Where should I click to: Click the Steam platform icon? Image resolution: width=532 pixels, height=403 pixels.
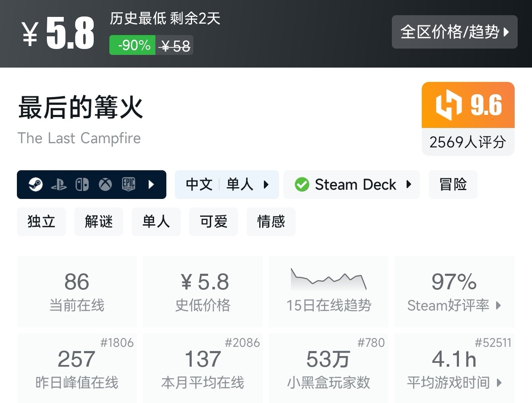35,185
